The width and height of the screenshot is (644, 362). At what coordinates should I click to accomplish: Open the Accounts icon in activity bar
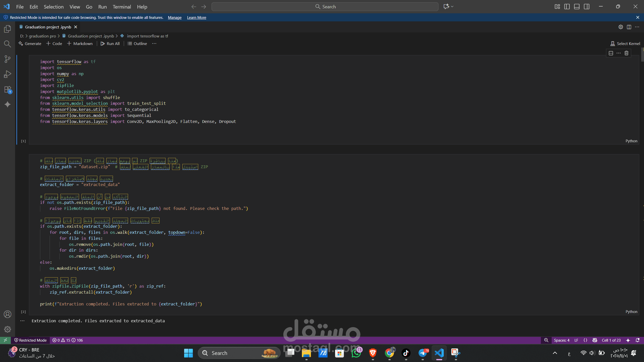[x=8, y=314]
